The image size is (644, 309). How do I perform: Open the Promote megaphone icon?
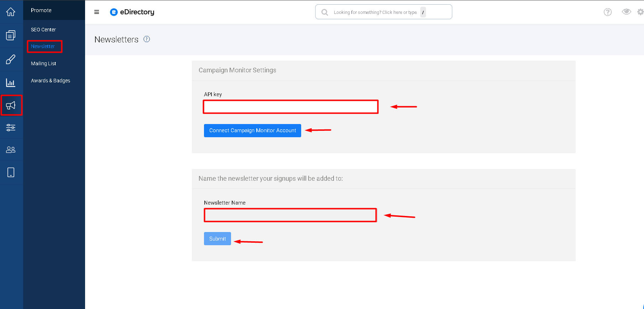point(11,105)
